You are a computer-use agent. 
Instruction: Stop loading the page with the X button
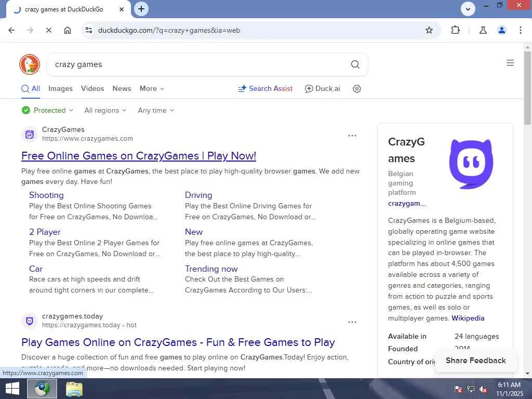pos(48,30)
